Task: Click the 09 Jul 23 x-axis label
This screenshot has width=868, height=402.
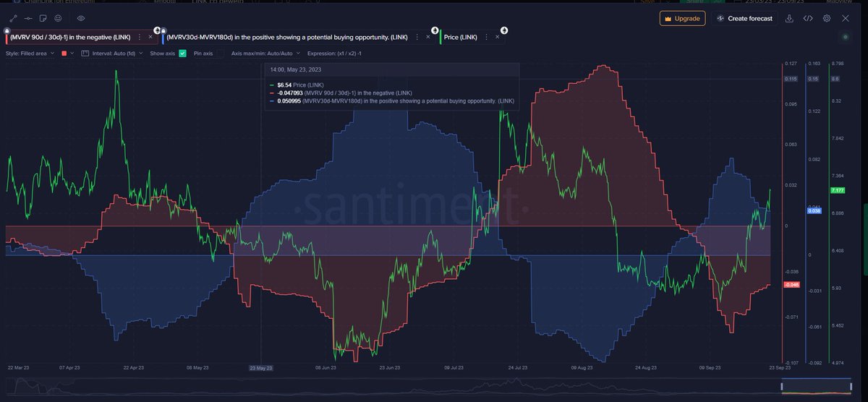Action: click(x=454, y=368)
